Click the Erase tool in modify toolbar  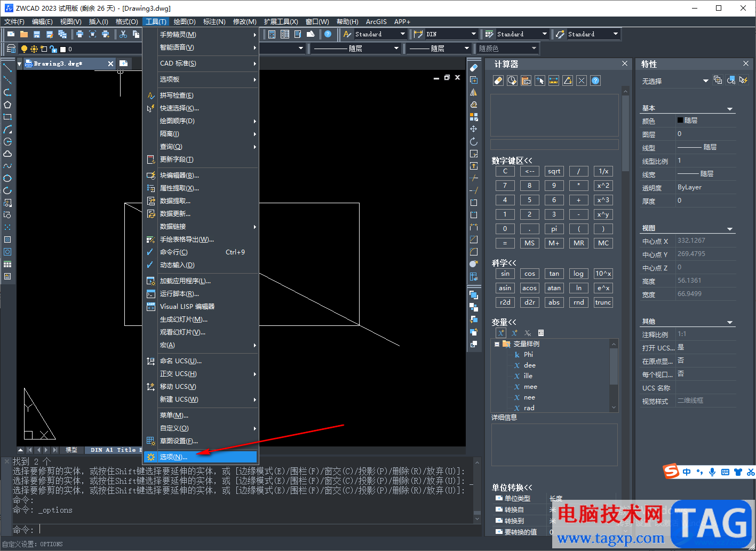[x=473, y=68]
